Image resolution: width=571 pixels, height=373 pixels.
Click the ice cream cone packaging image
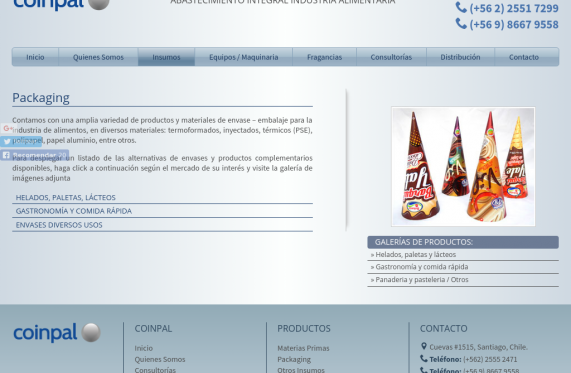(x=463, y=166)
